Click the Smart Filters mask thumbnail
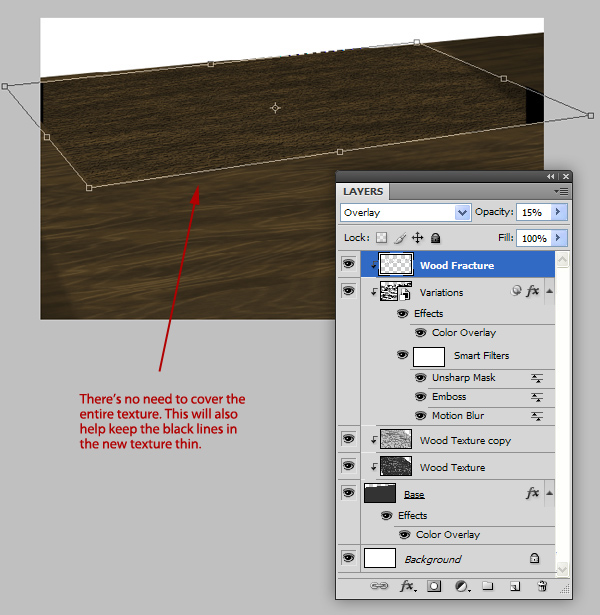This screenshot has height=615, width=600. [429, 357]
